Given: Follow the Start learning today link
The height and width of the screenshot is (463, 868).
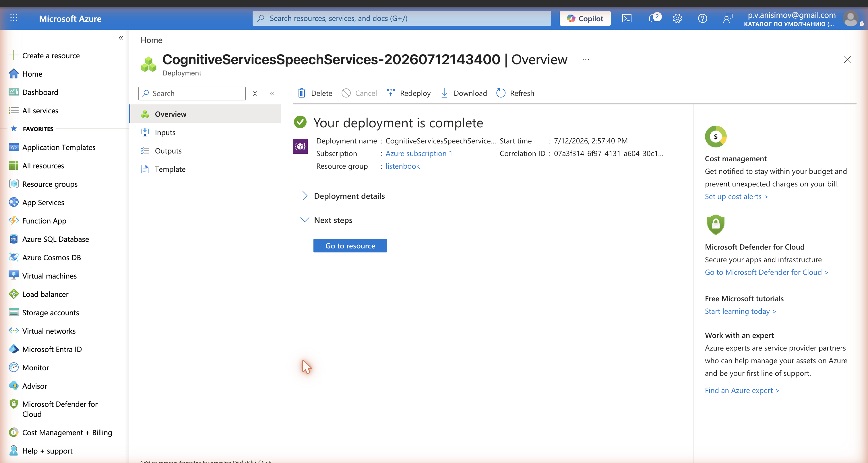Looking at the screenshot, I should 740,311.
